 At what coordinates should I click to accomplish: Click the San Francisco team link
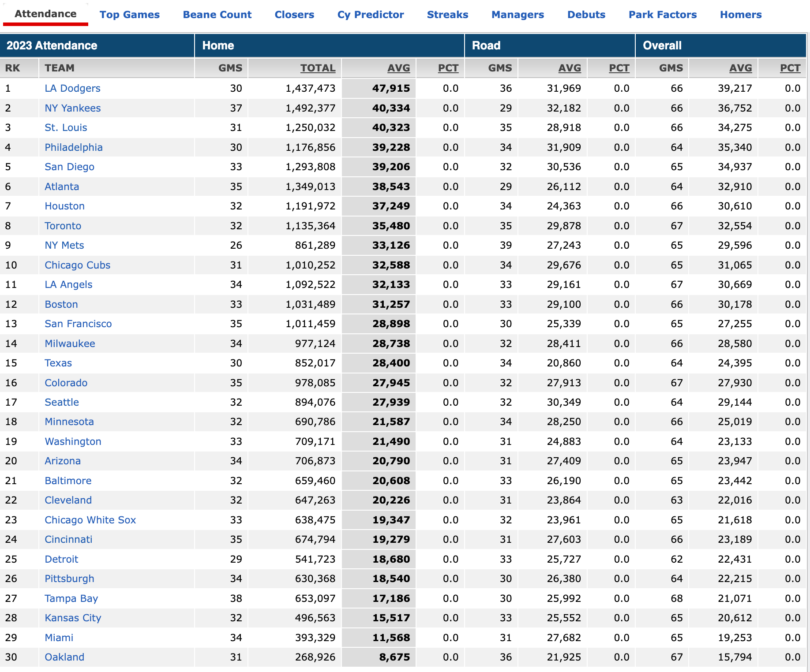click(x=78, y=324)
